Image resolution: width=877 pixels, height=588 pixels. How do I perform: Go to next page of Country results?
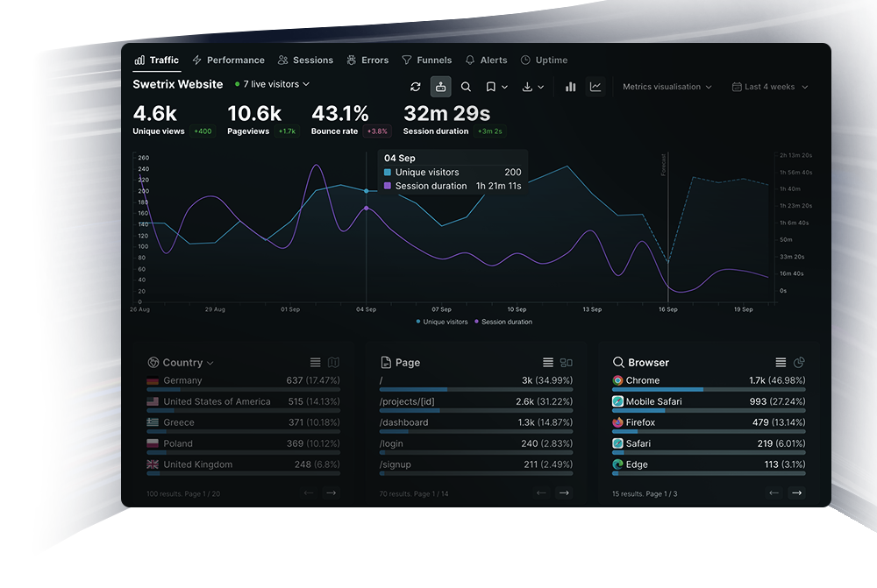[x=332, y=492]
